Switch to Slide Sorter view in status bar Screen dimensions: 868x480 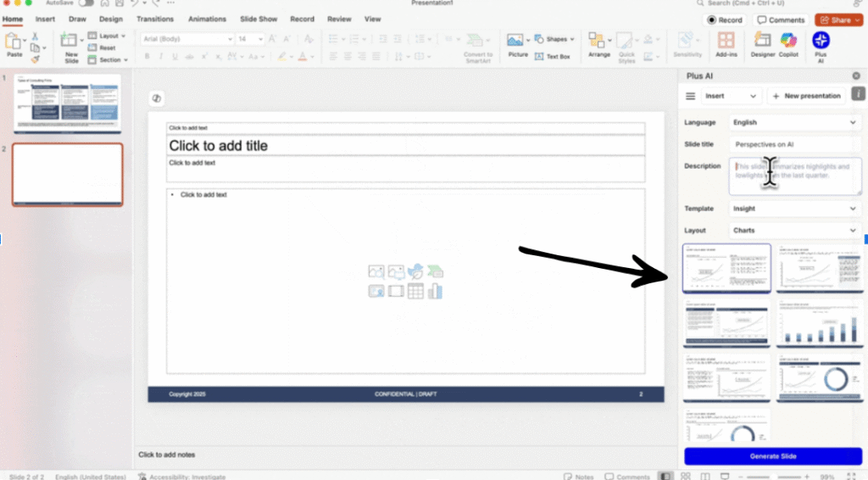click(685, 476)
